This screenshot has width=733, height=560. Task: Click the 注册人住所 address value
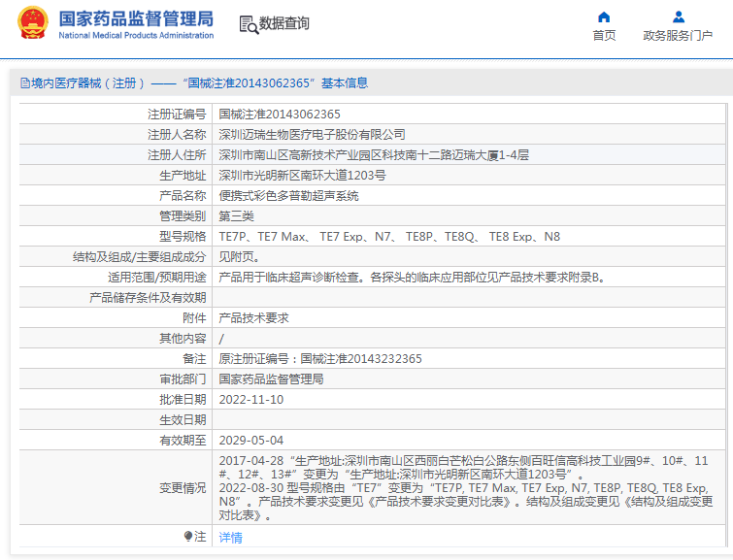click(374, 155)
